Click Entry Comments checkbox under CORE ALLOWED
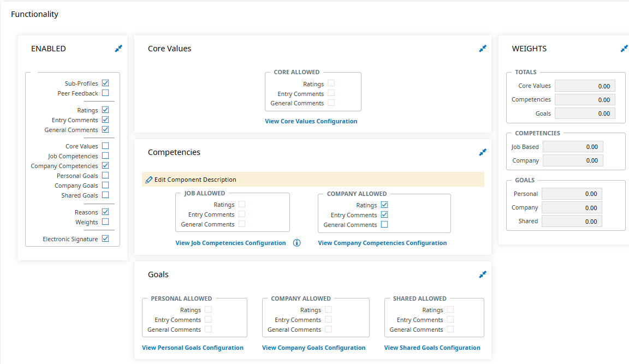 (331, 93)
